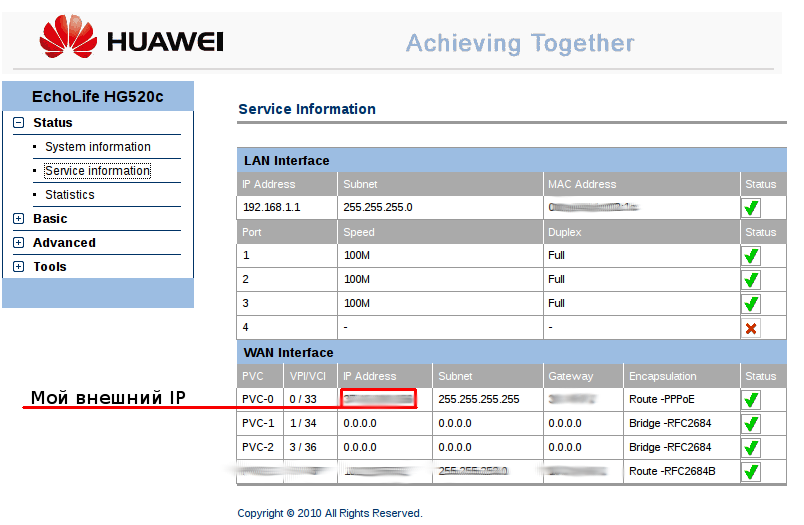The image size is (804, 525).
Task: Expand the Tools menu section
Action: point(18,267)
